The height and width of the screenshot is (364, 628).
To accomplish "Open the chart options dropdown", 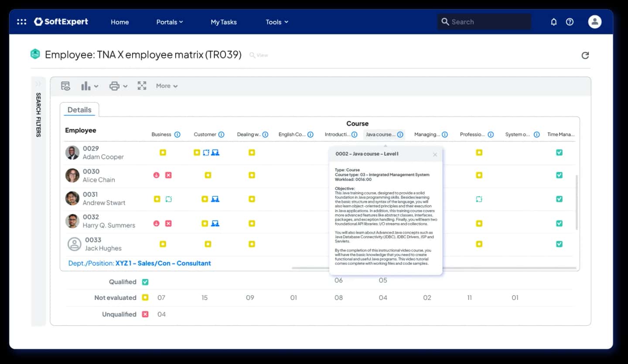I will [89, 86].
